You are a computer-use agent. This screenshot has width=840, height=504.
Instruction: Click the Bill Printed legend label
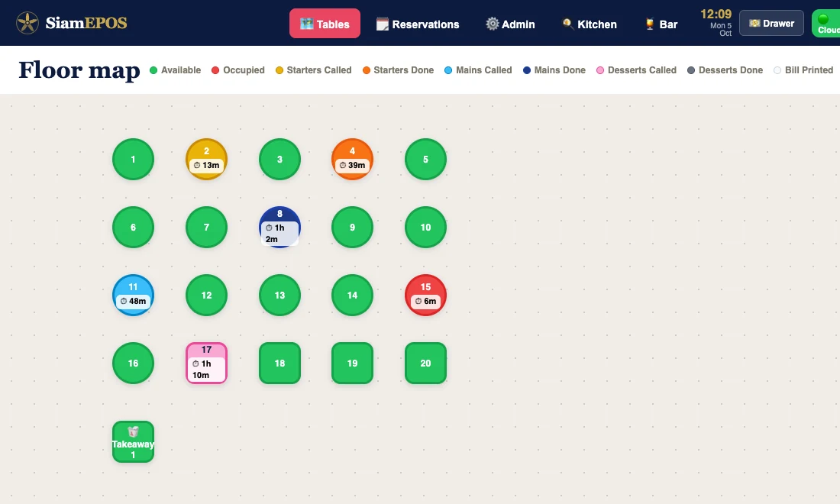click(809, 70)
